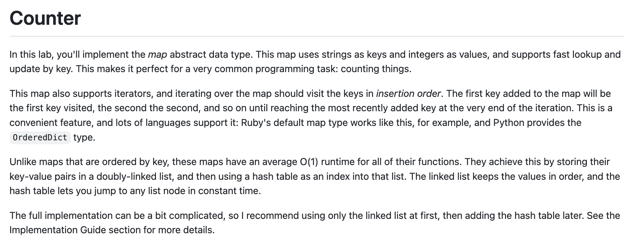
Task: Click the italic word map
Action: pos(157,55)
